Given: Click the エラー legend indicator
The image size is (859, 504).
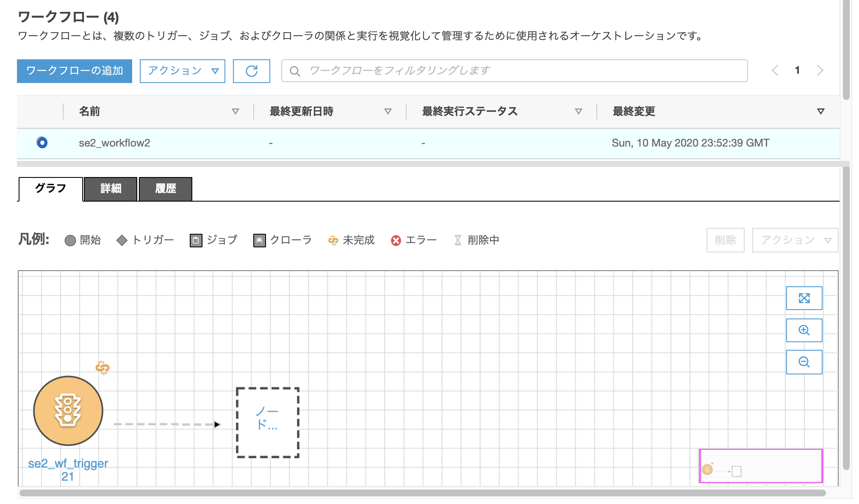Looking at the screenshot, I should click(x=395, y=240).
